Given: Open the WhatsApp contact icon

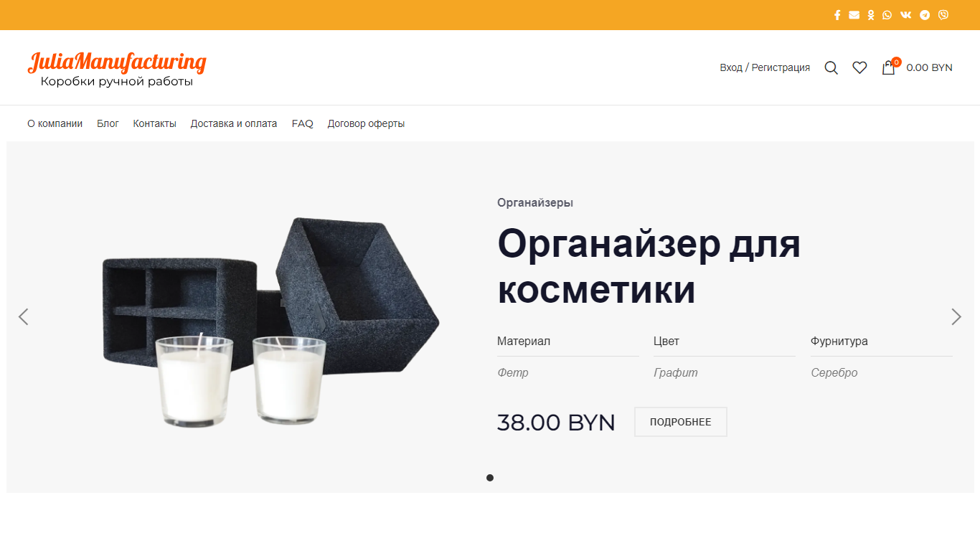Looking at the screenshot, I should [887, 15].
